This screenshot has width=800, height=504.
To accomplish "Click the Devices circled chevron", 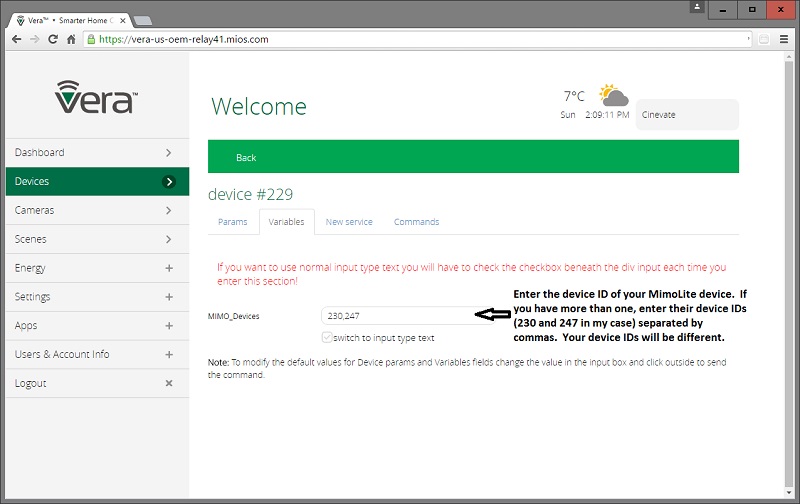I will point(169,182).
